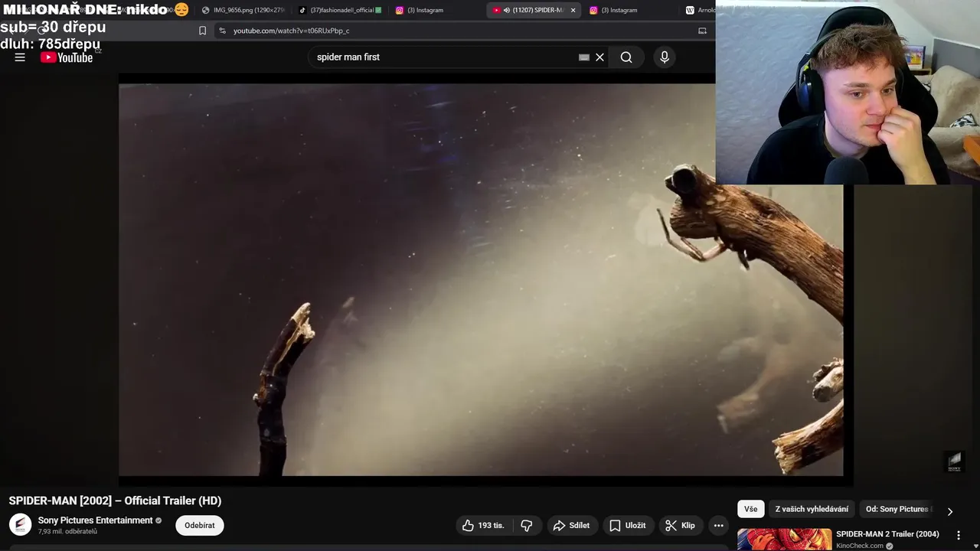Click the bookmark icon in address bar
Screen dimensions: 980x551
202,31
